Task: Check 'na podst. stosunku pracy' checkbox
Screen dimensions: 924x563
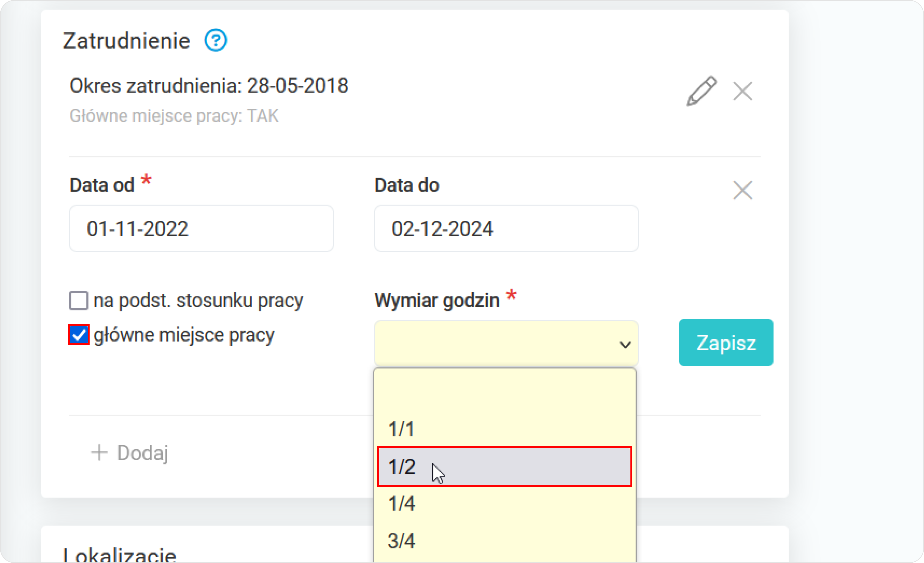Action: click(79, 301)
